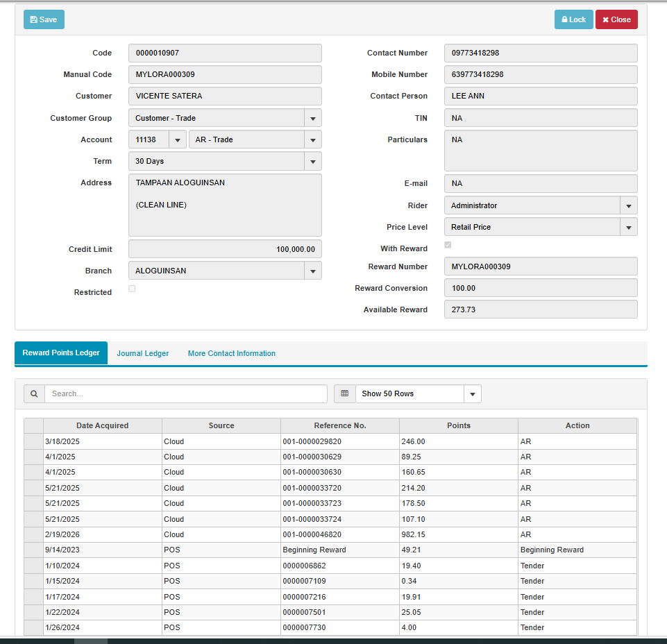Click the ledger search input field
The height and width of the screenshot is (644, 667).
pyautogui.click(x=185, y=394)
